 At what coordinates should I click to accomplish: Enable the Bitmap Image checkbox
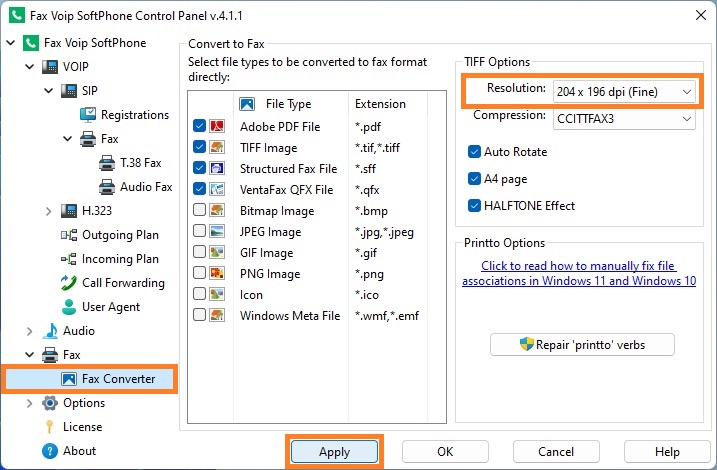[x=199, y=209]
